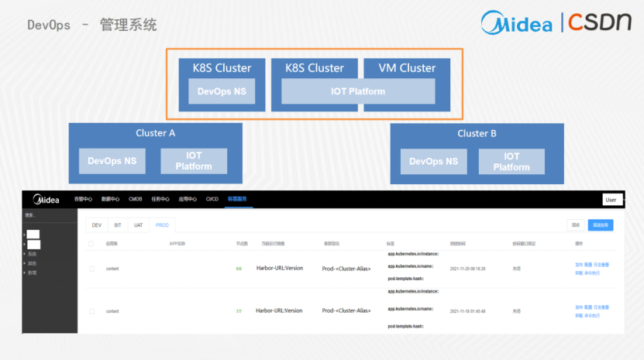Click 配置 in the 2021-11-20 row
The width and height of the screenshot is (644, 360).
pos(588,265)
